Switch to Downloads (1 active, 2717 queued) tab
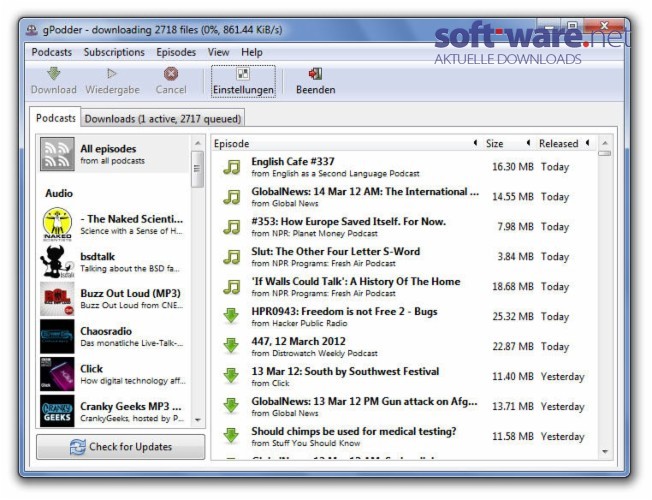Image resolution: width=652 pixels, height=500 pixels. tap(163, 119)
